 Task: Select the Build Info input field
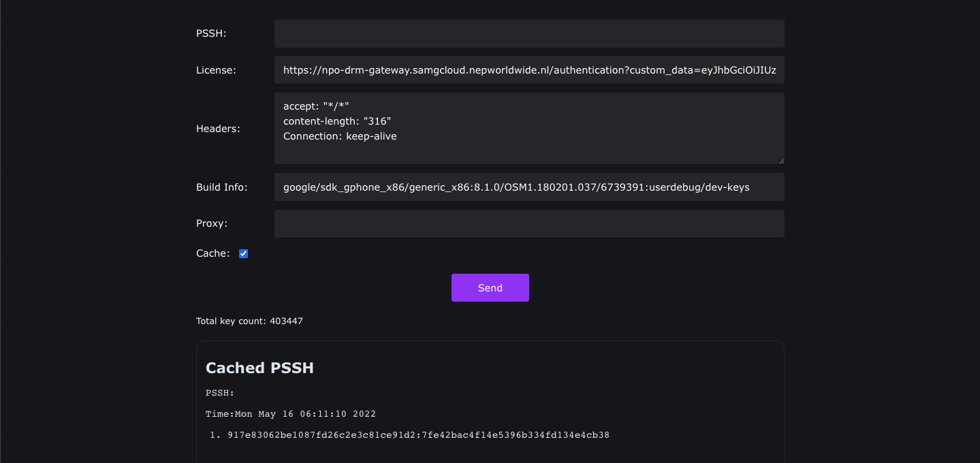529,187
